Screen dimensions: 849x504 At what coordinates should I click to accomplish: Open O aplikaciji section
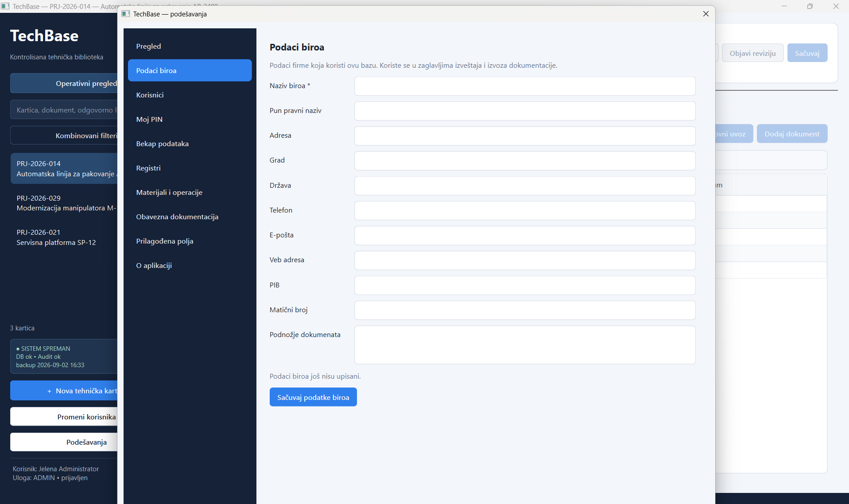(x=190, y=265)
